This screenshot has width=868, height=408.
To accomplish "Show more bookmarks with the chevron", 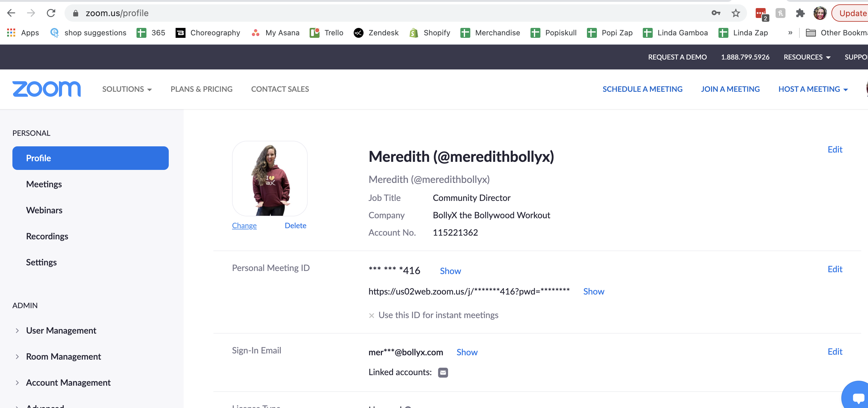I will (790, 33).
